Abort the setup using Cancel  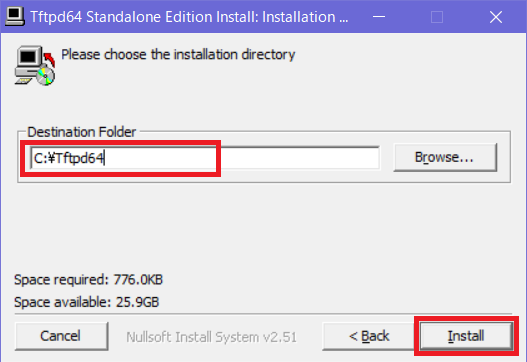tap(61, 336)
